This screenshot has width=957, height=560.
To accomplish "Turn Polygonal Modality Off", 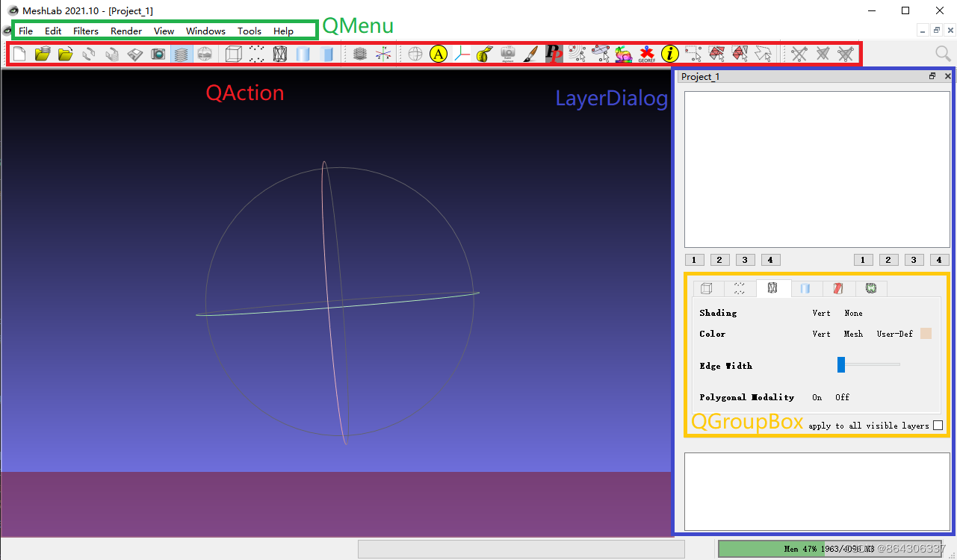I will pos(842,397).
